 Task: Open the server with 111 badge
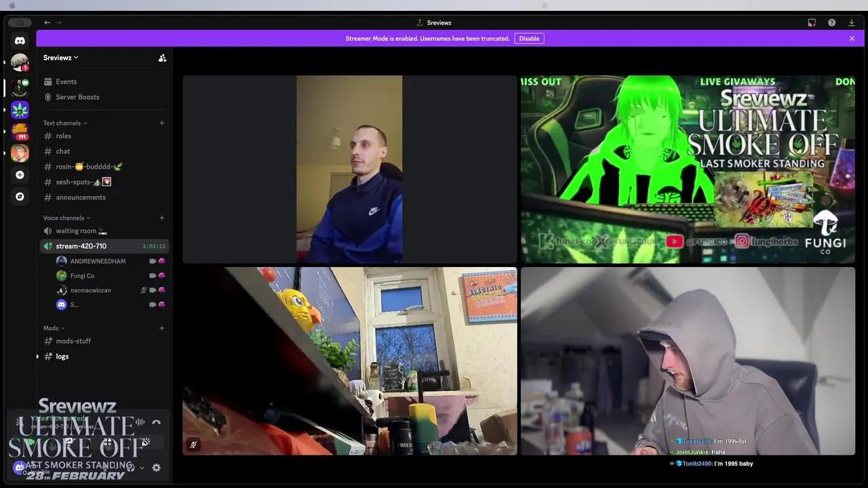[20, 131]
